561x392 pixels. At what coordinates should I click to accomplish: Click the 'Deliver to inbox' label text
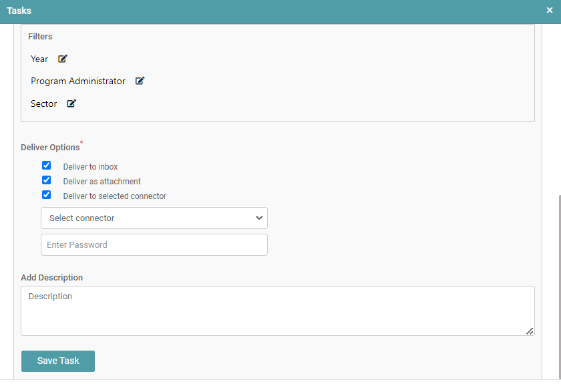[x=90, y=167]
